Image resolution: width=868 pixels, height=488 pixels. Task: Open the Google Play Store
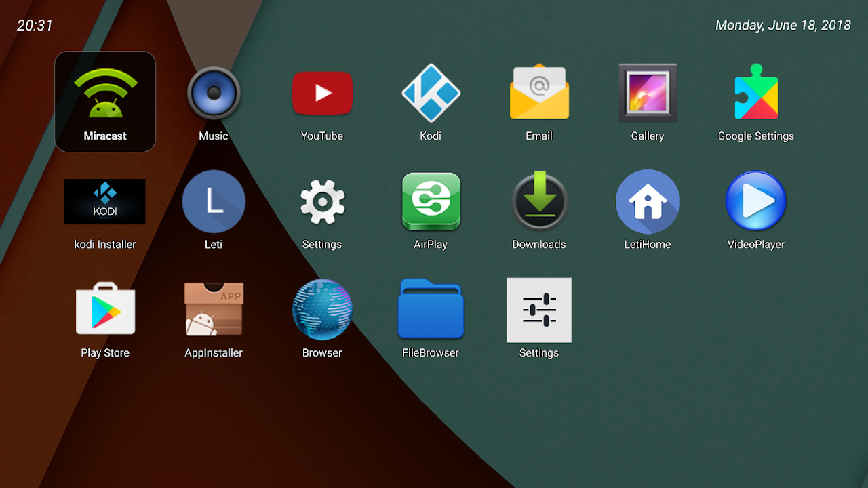pyautogui.click(x=105, y=310)
